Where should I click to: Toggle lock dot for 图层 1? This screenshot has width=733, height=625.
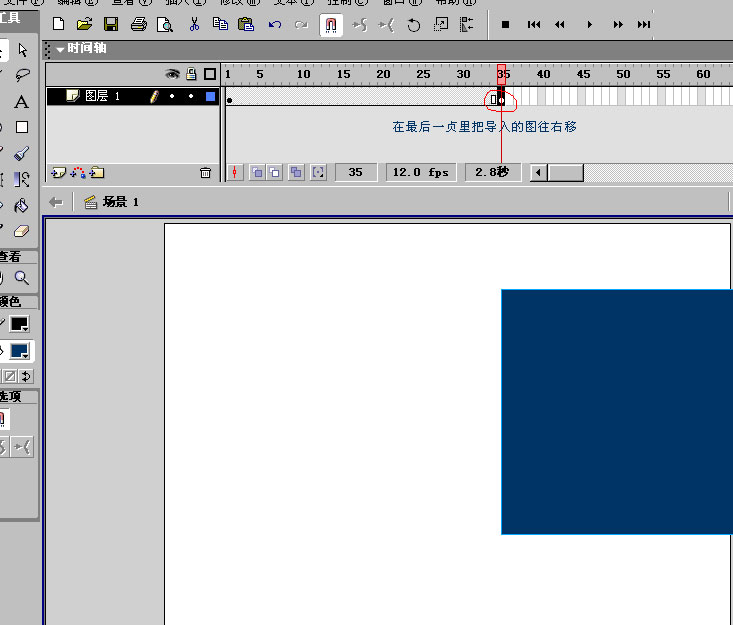tap(191, 96)
